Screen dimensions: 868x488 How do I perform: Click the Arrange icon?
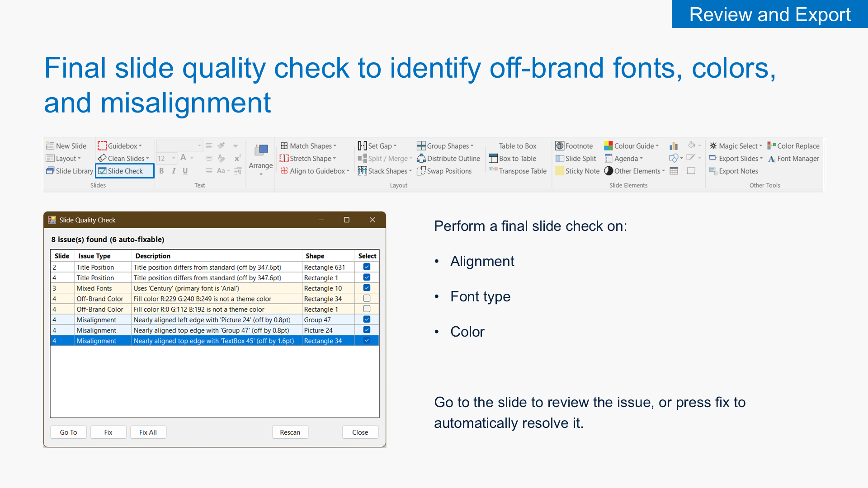tap(261, 150)
